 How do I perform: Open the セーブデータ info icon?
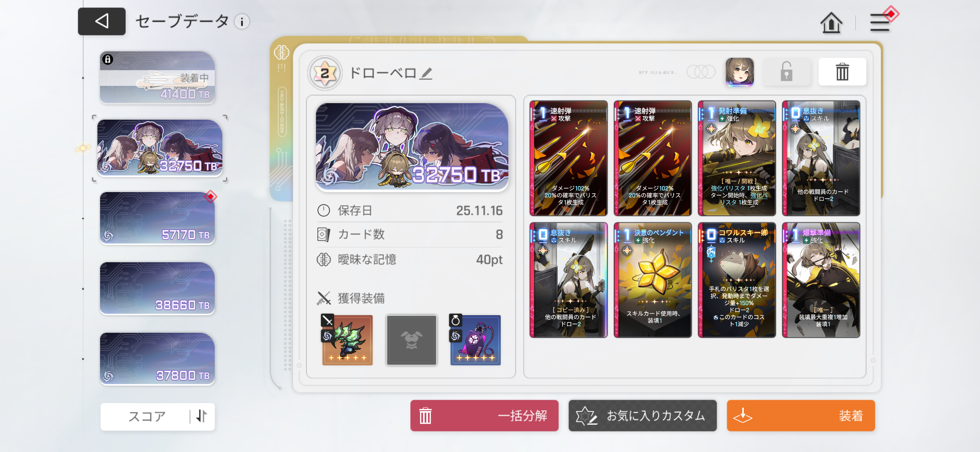point(242,22)
